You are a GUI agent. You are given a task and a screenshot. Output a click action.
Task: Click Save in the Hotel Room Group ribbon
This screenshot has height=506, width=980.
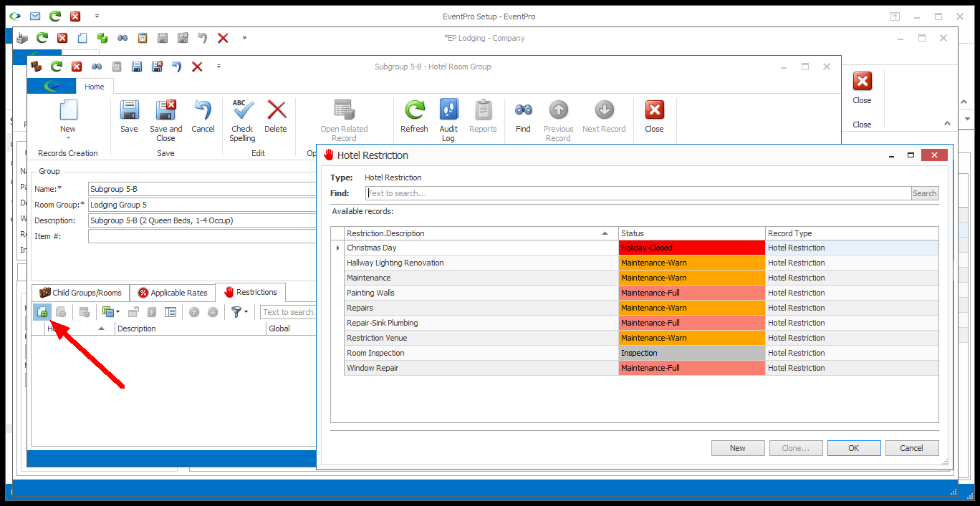click(129, 116)
